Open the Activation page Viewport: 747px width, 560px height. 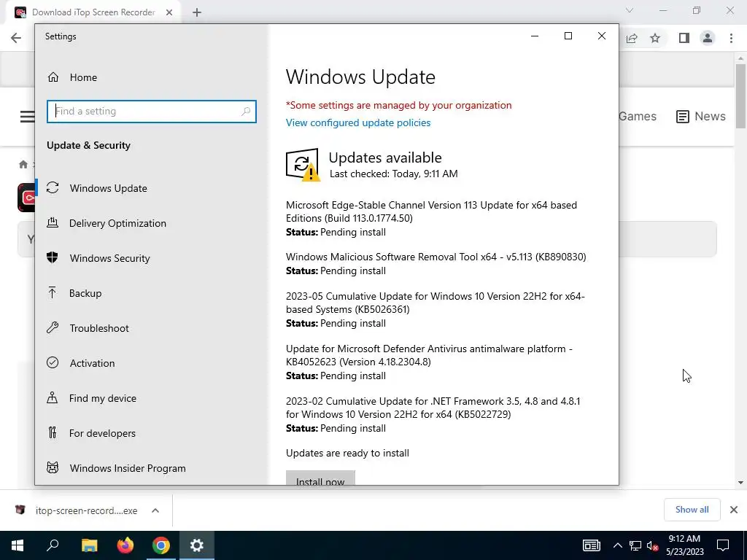[x=92, y=363]
